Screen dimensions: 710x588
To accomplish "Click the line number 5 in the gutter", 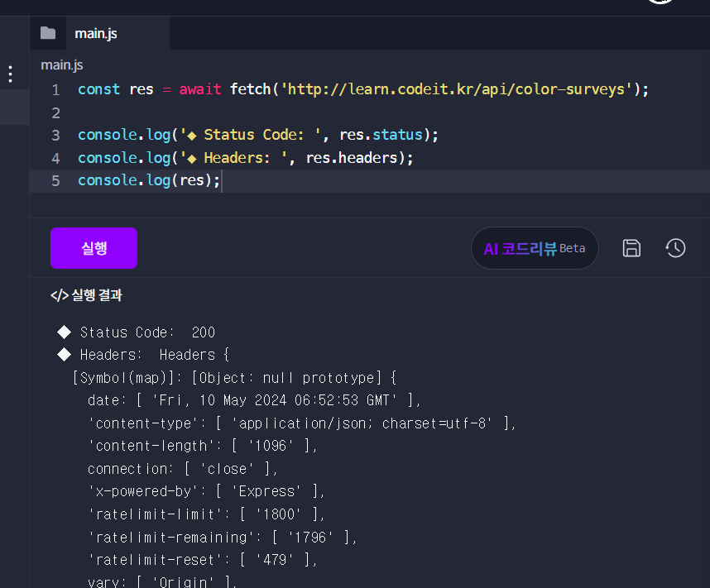I will 55,181.
